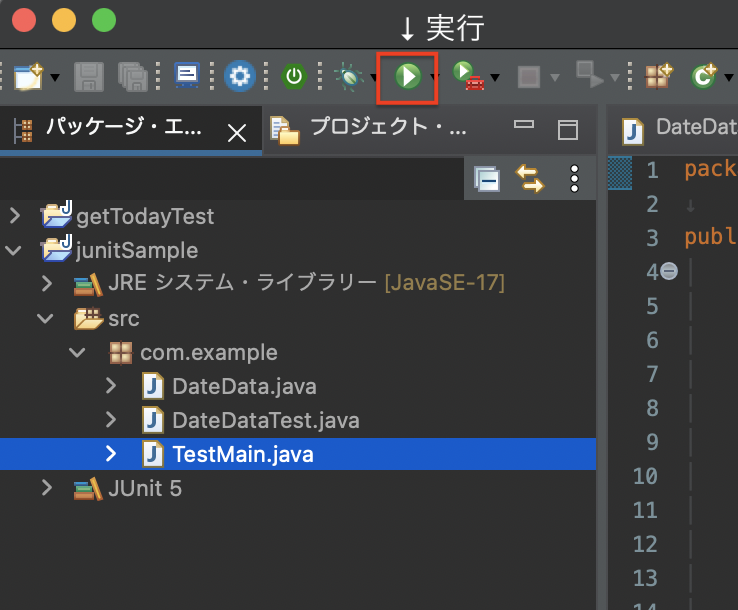Click the Collapse All icon
The width and height of the screenshot is (738, 610).
(487, 179)
